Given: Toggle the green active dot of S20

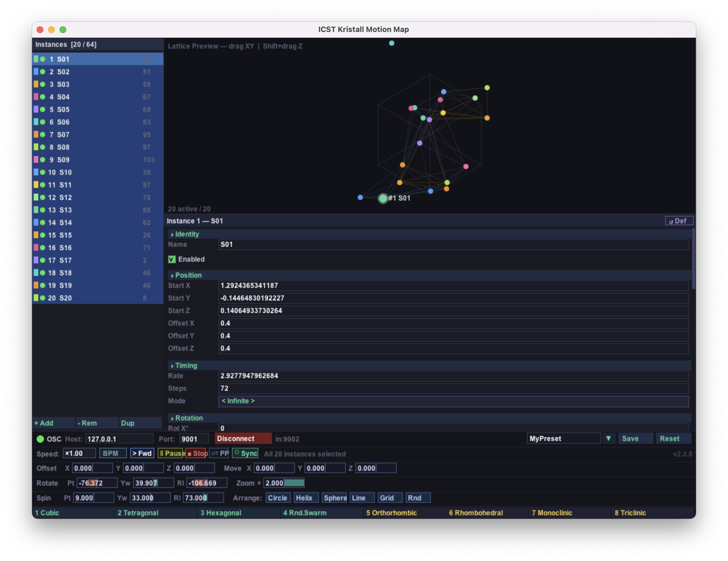Looking at the screenshot, I should (43, 298).
